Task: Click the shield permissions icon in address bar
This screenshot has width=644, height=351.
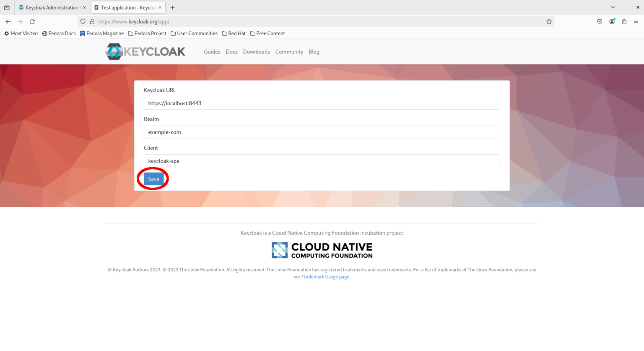Action: [x=83, y=21]
